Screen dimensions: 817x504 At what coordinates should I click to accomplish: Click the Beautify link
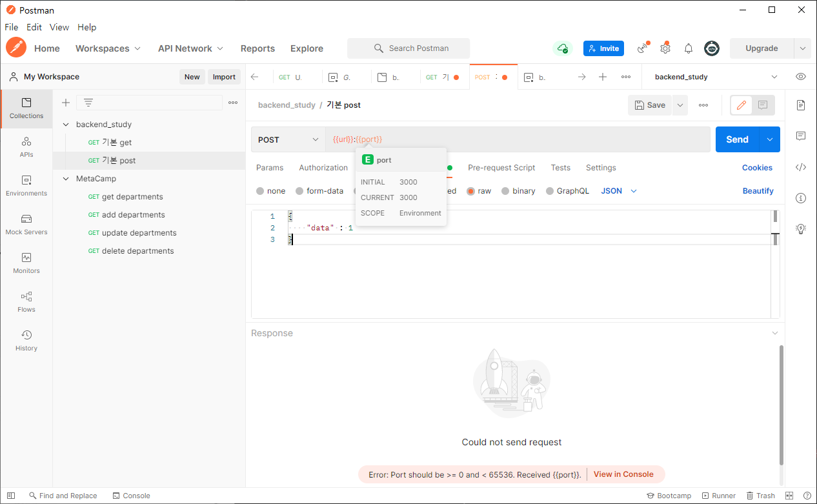tap(758, 191)
